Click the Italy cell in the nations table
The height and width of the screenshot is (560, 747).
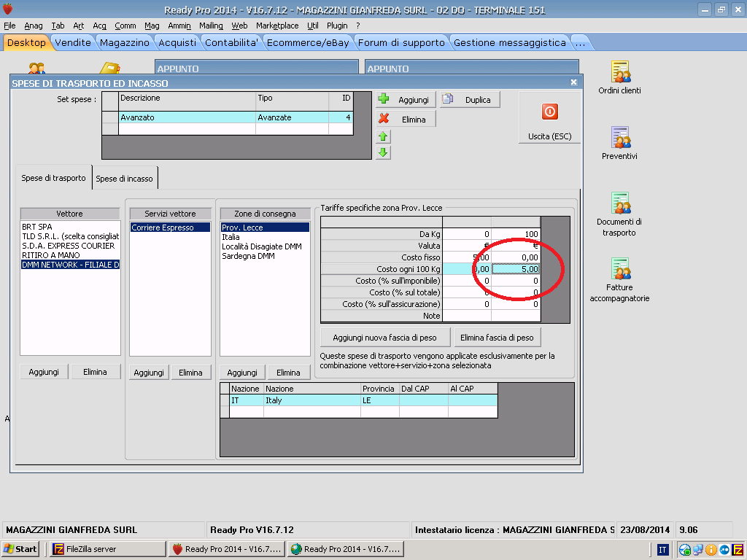312,400
